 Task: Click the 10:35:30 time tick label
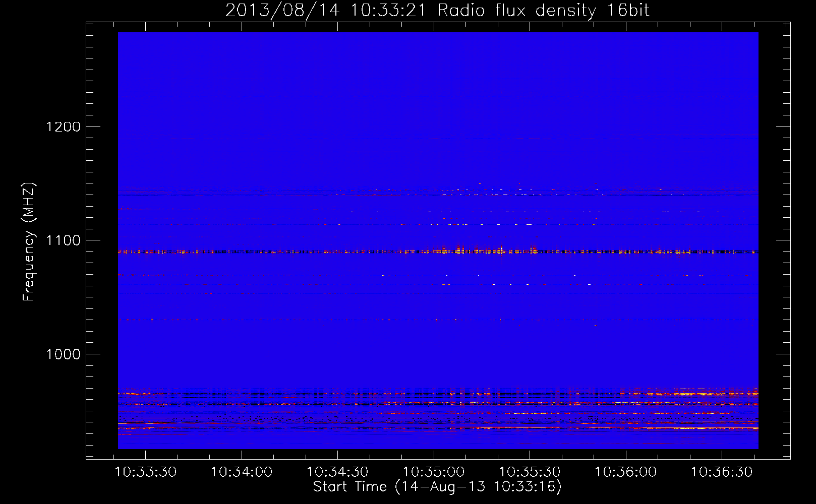point(530,472)
